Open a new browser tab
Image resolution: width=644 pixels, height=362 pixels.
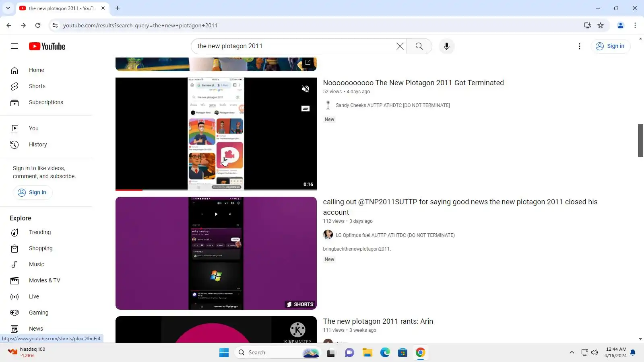click(x=118, y=8)
